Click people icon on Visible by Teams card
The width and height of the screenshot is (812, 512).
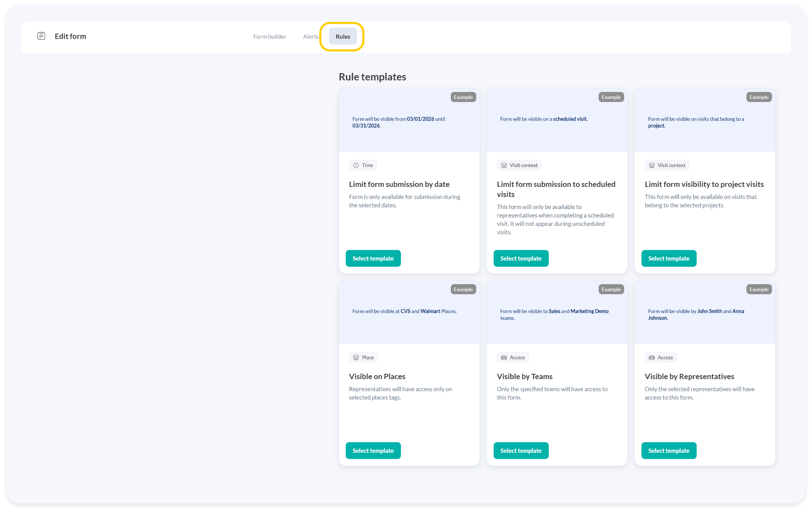point(504,357)
